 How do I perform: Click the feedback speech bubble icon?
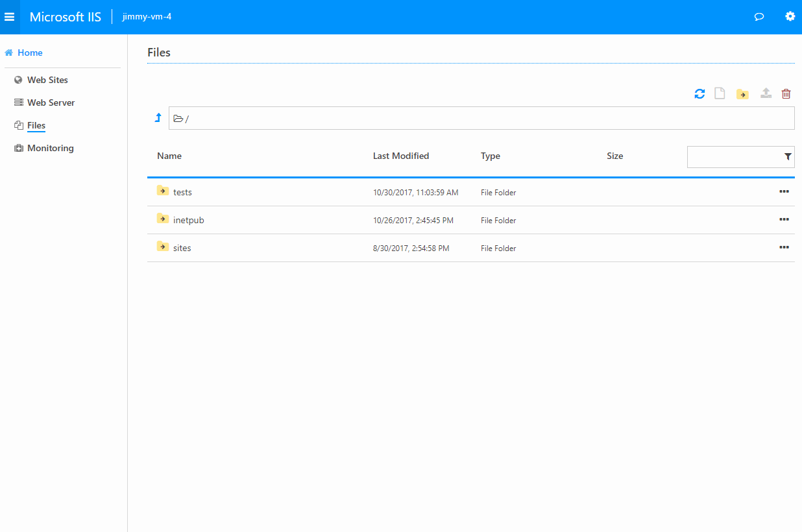(759, 17)
